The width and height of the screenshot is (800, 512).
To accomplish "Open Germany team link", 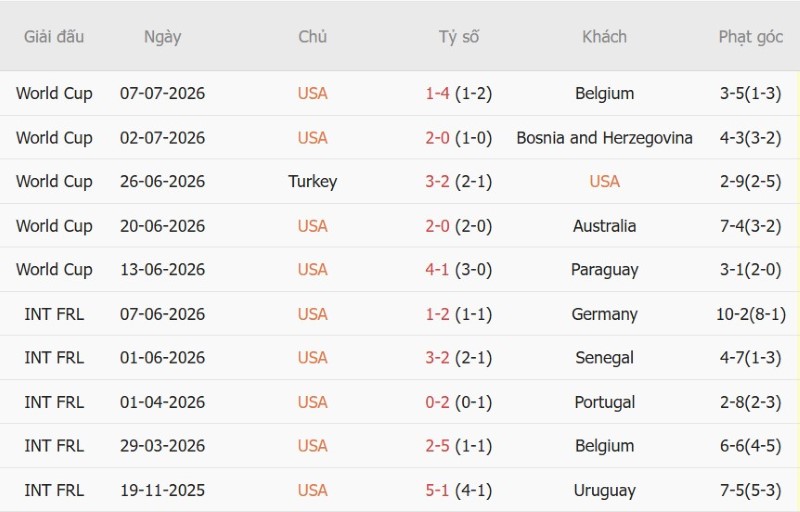I will click(x=604, y=314).
